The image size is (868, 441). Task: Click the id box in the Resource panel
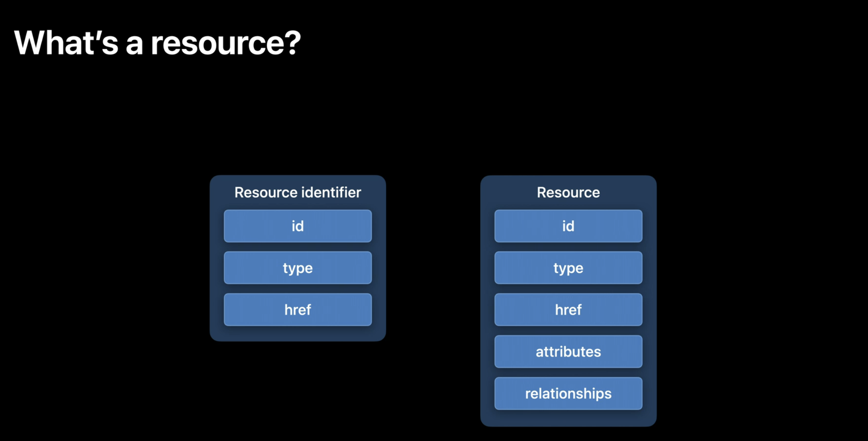(x=568, y=226)
